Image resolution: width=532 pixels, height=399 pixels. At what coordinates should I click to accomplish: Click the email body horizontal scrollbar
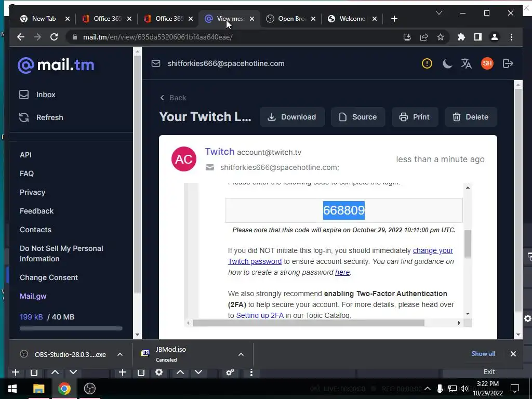pyautogui.click(x=309, y=323)
